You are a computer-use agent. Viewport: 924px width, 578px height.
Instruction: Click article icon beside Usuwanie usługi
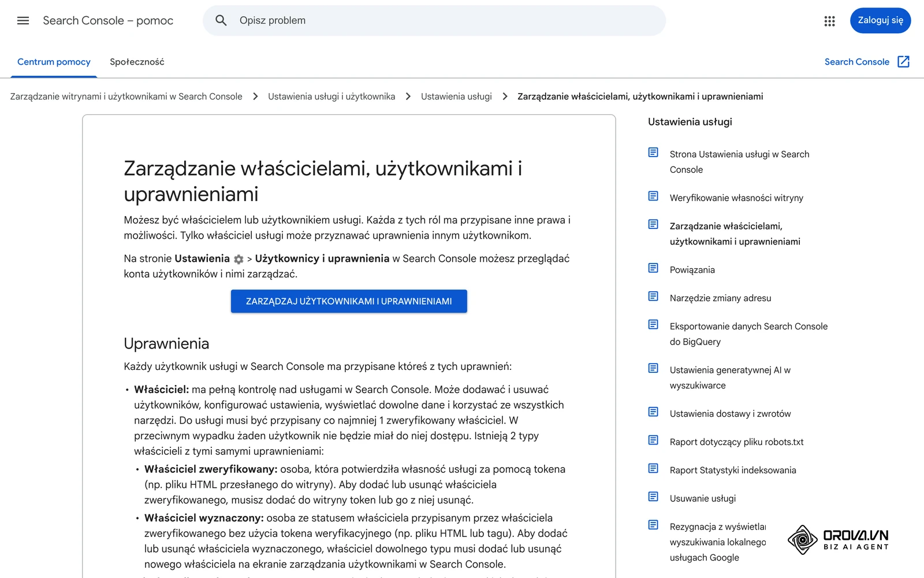(x=653, y=497)
